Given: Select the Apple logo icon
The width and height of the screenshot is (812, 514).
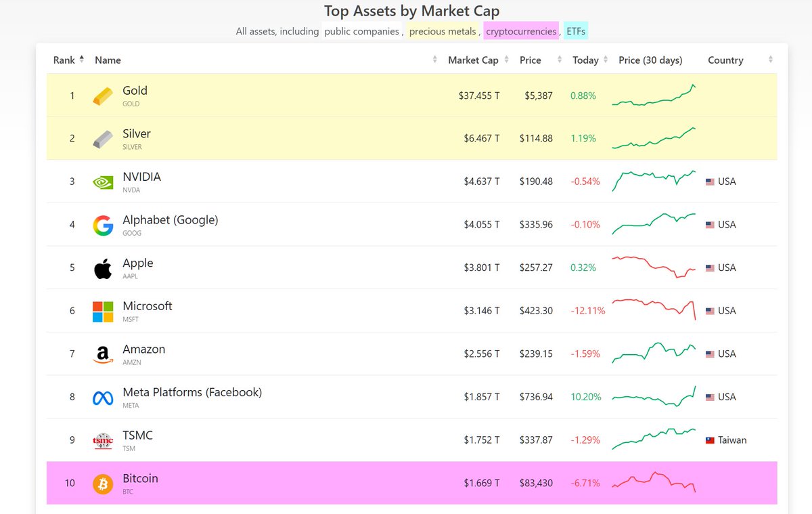Looking at the screenshot, I should coord(102,267).
